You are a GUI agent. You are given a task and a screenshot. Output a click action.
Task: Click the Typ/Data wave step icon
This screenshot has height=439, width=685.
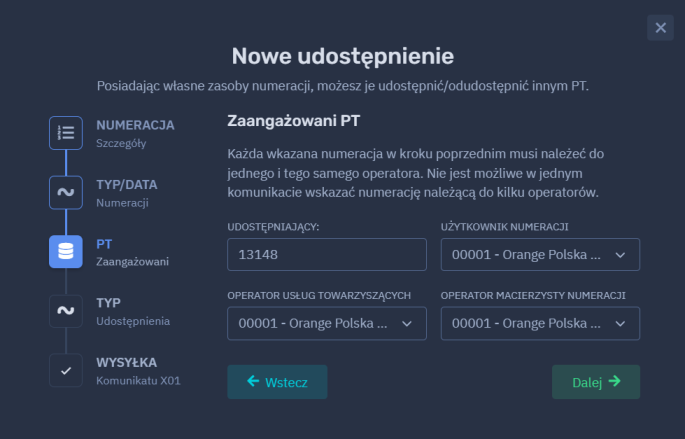(x=66, y=192)
